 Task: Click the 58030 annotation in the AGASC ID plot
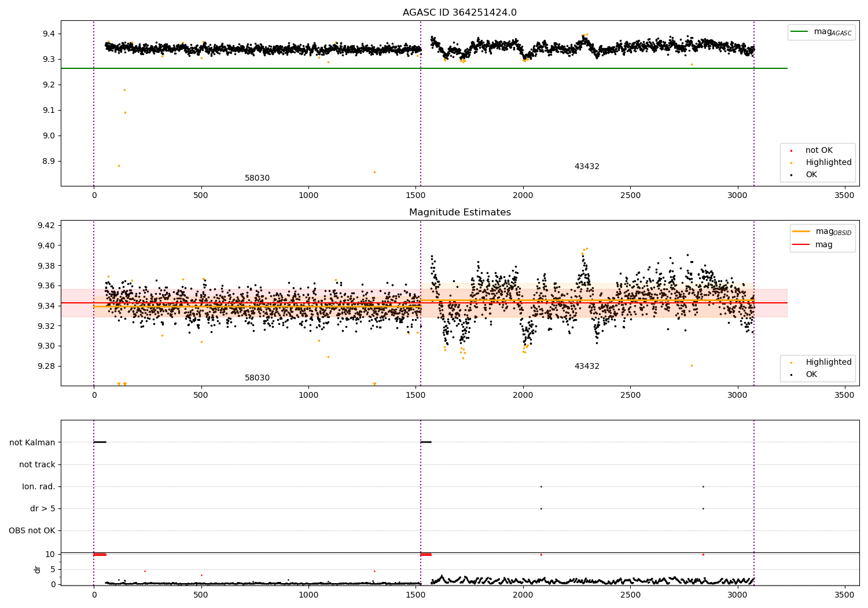point(257,178)
